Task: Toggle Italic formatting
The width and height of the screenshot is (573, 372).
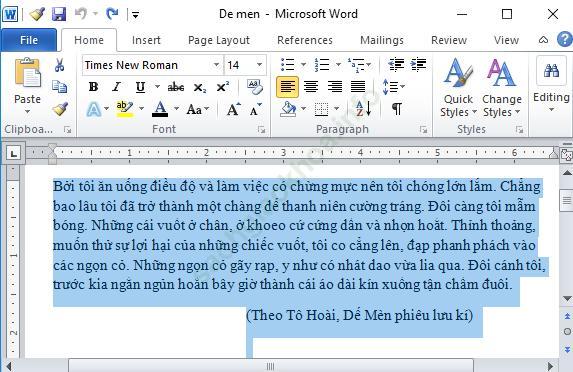Action: [x=117, y=87]
